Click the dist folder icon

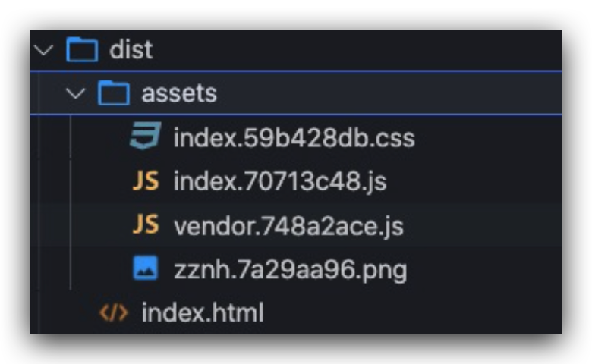pyautogui.click(x=83, y=51)
